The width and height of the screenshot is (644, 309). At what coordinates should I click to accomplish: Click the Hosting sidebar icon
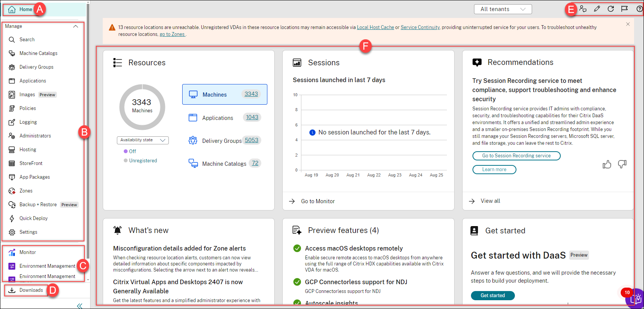click(12, 150)
